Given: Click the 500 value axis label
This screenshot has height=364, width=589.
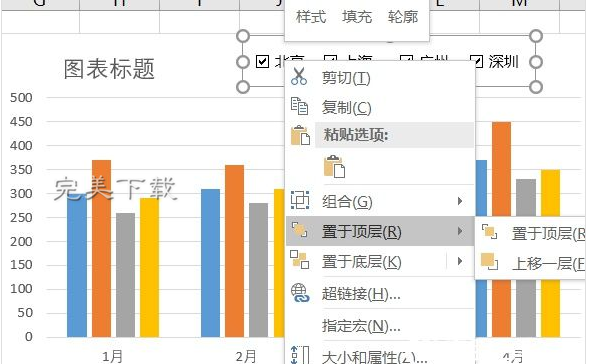Looking at the screenshot, I should [21, 98].
